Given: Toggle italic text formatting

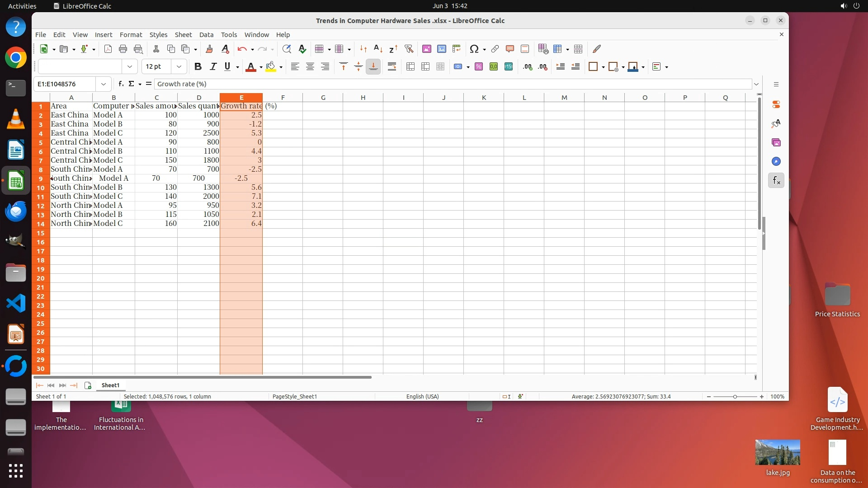Looking at the screenshot, I should tap(213, 67).
